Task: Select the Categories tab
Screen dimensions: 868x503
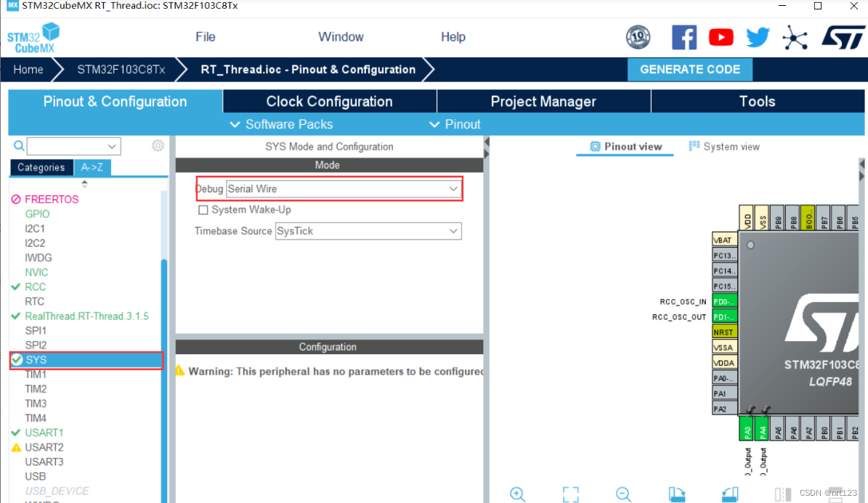Action: [x=41, y=167]
